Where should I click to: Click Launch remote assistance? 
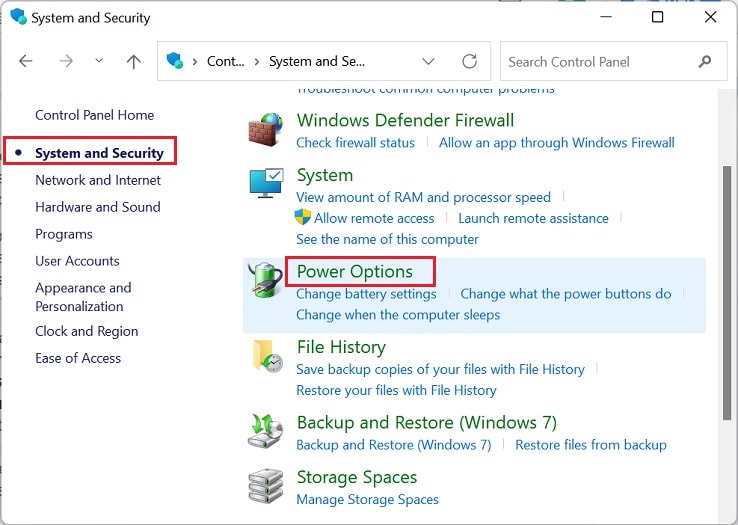coord(533,218)
